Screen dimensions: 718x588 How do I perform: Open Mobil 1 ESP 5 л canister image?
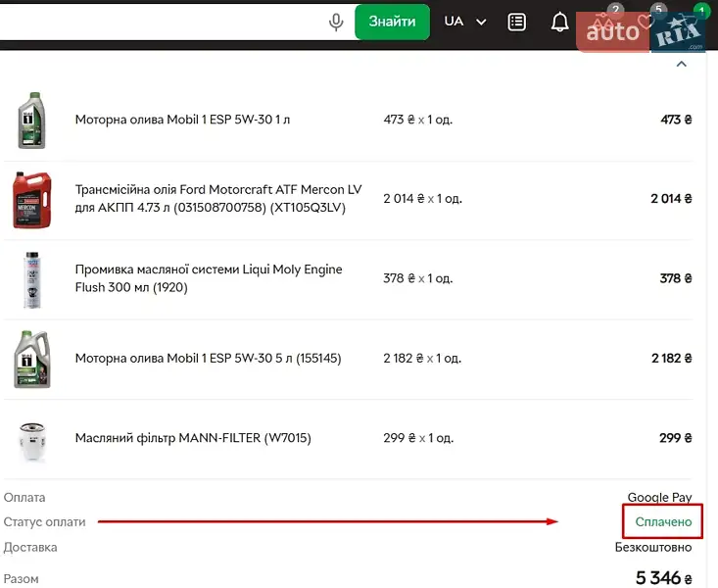click(x=32, y=360)
